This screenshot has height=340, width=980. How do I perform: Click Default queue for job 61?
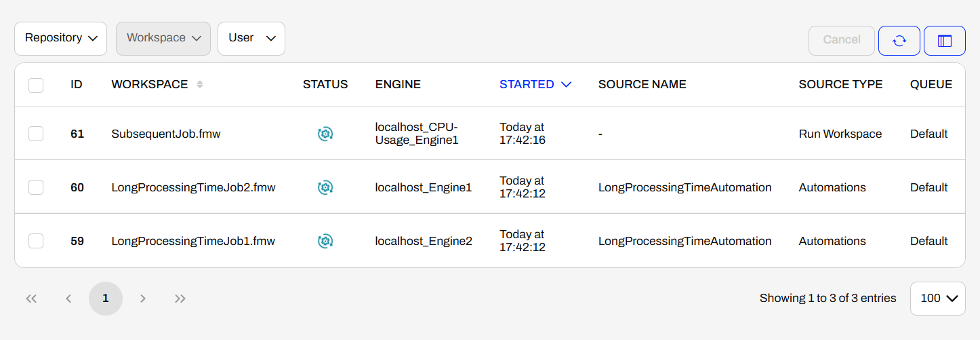tap(929, 134)
